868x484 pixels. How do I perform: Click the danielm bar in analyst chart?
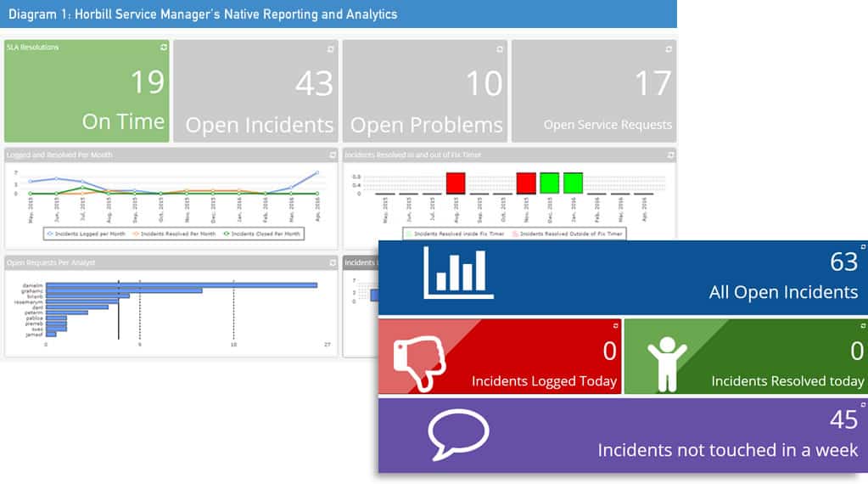tap(181, 284)
